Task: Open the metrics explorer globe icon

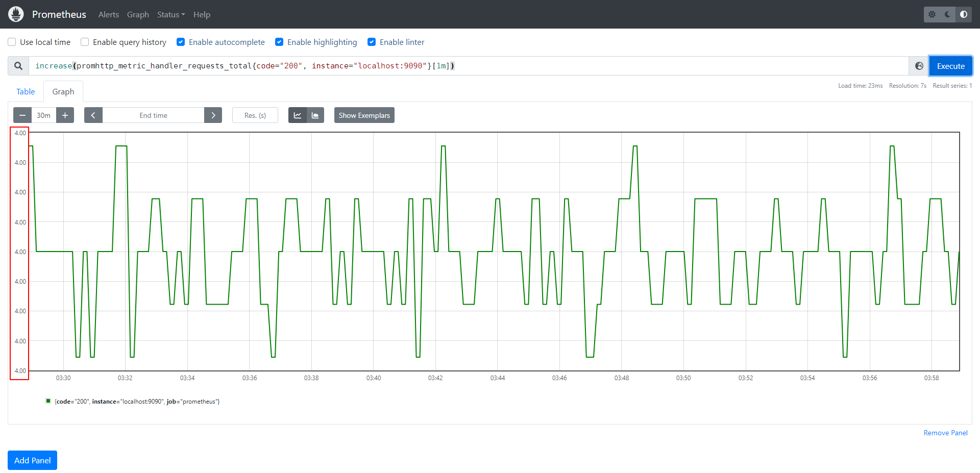Action: tap(919, 66)
